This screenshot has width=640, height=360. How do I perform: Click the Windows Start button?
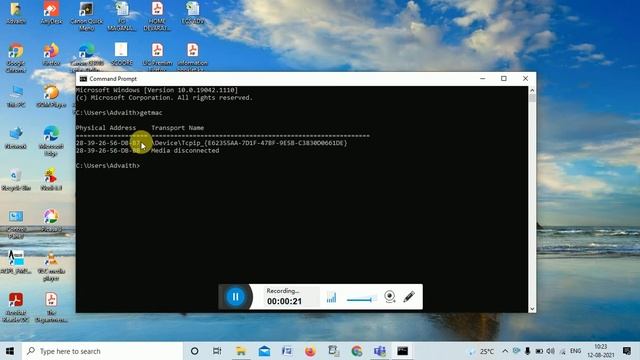point(10,351)
